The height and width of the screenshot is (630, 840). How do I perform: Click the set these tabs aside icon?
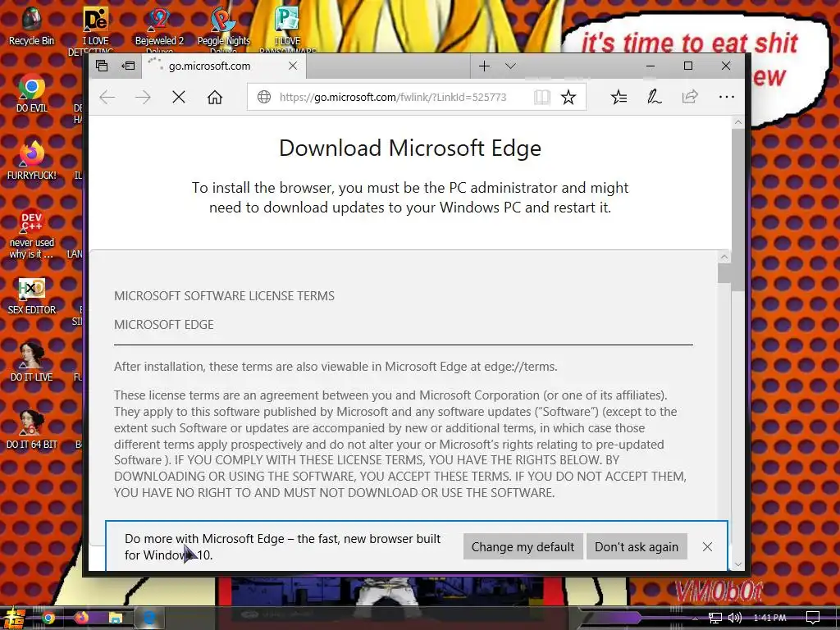click(x=128, y=66)
